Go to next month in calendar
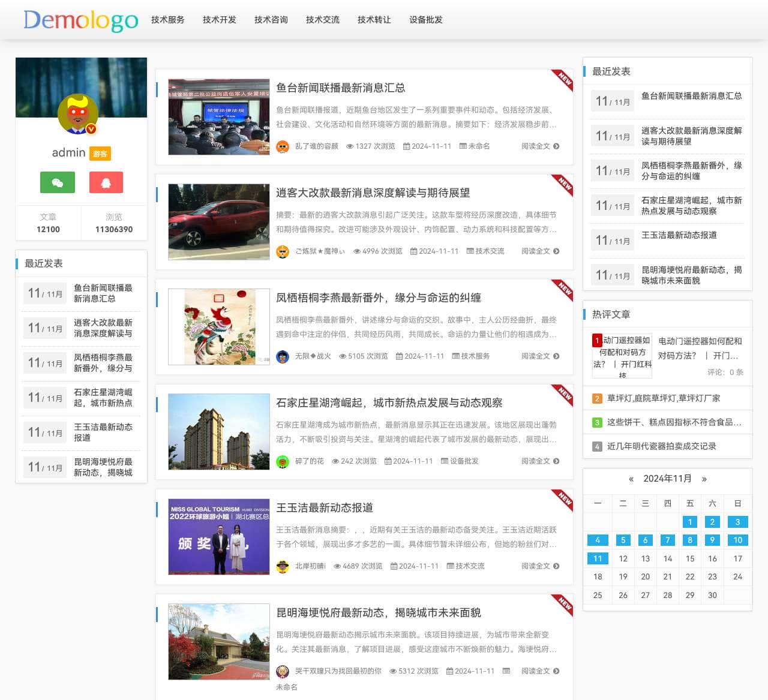Screen dimensions: 768x700 tap(704, 479)
